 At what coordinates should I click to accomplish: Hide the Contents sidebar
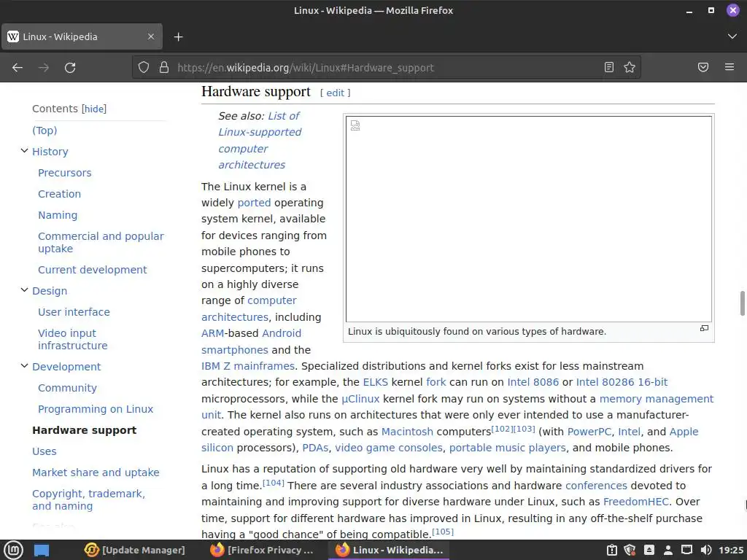tap(94, 109)
